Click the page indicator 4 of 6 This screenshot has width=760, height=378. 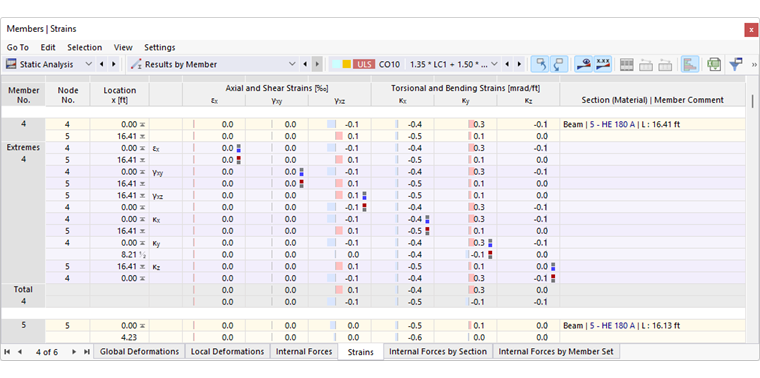[x=47, y=352]
